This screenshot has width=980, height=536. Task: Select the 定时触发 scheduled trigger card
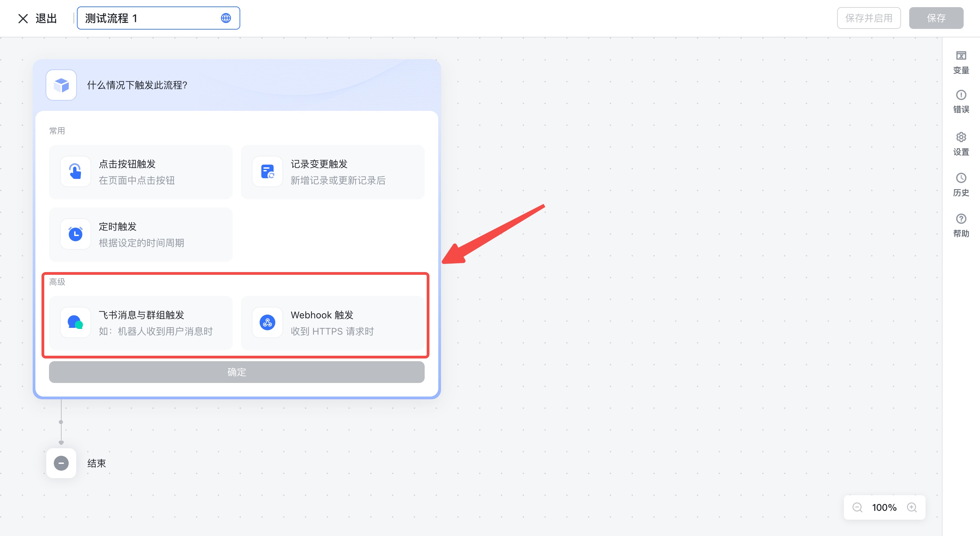[x=141, y=235]
